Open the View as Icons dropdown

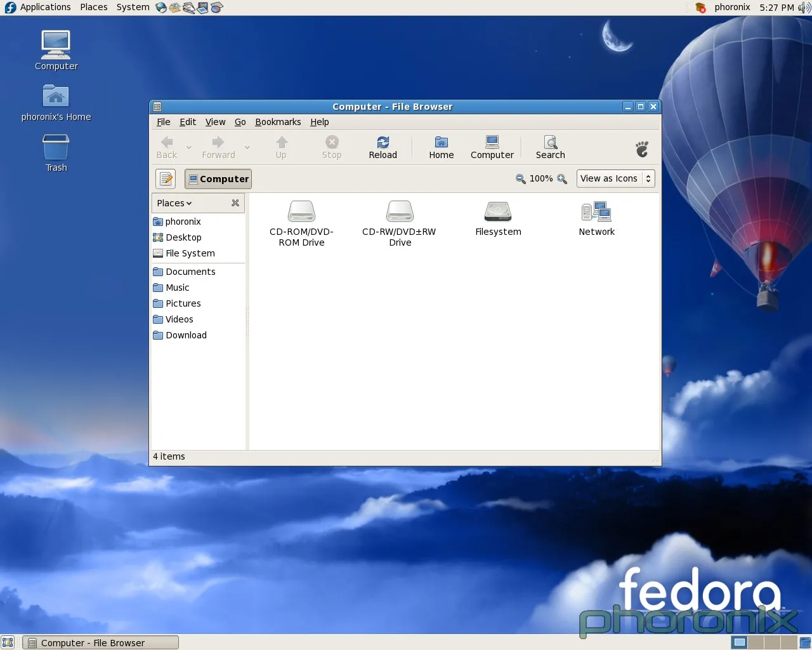(615, 179)
